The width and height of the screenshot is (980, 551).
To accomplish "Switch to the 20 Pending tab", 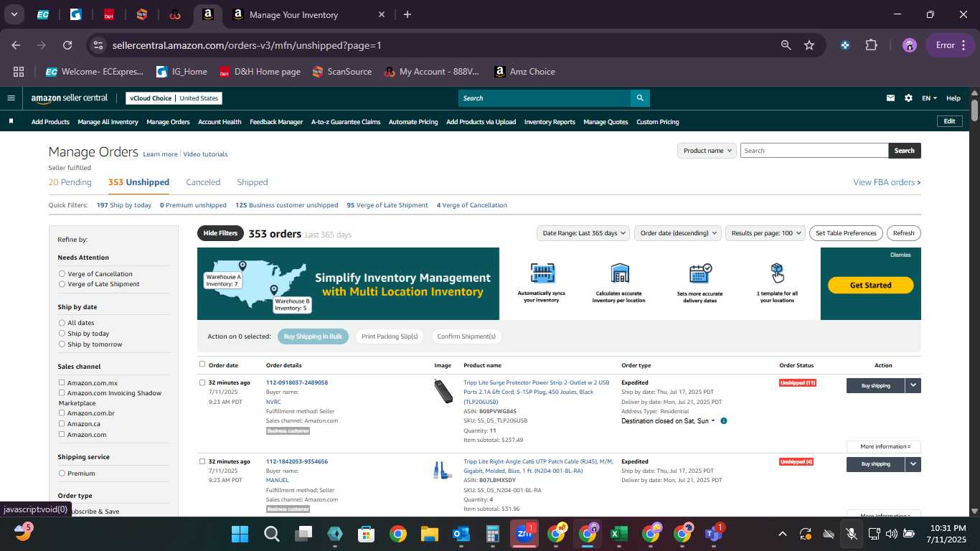I will [70, 182].
